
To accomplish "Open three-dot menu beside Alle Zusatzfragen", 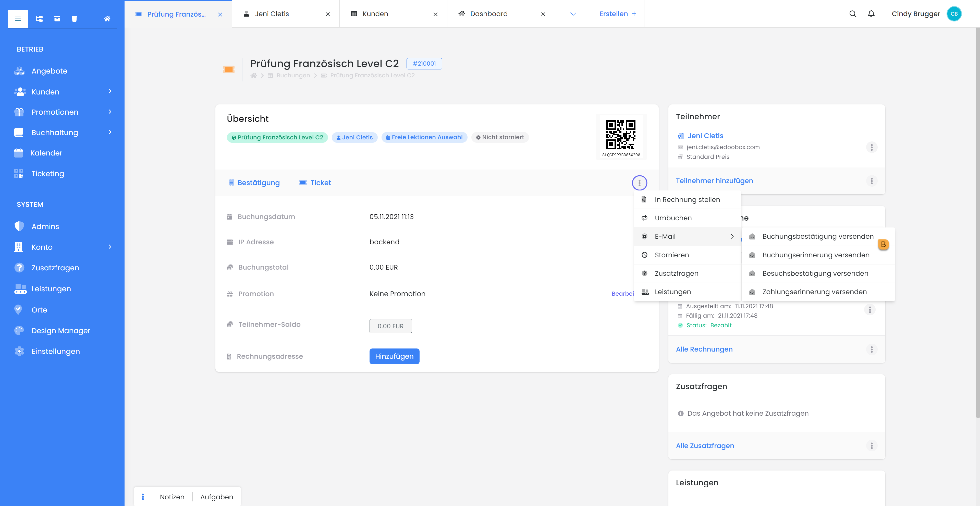I will [x=871, y=445].
